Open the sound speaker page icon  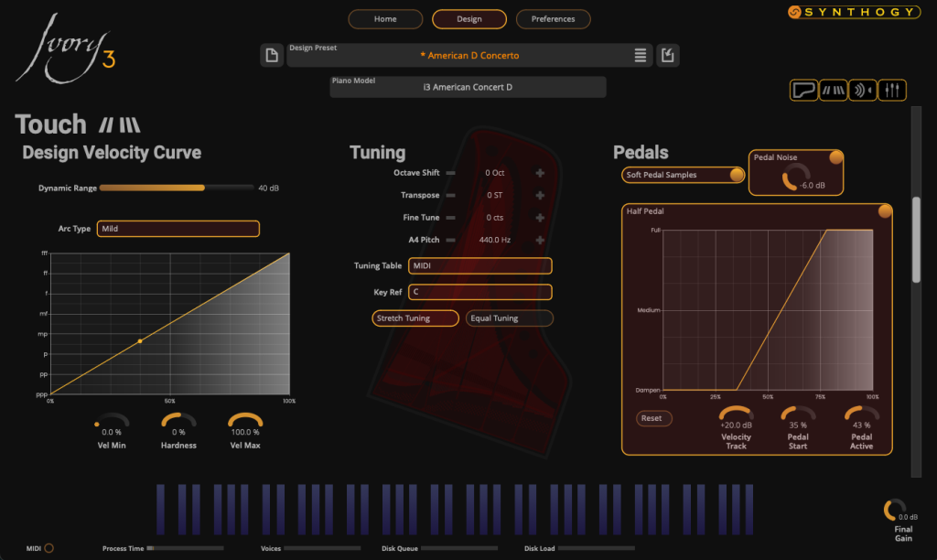[x=862, y=91]
